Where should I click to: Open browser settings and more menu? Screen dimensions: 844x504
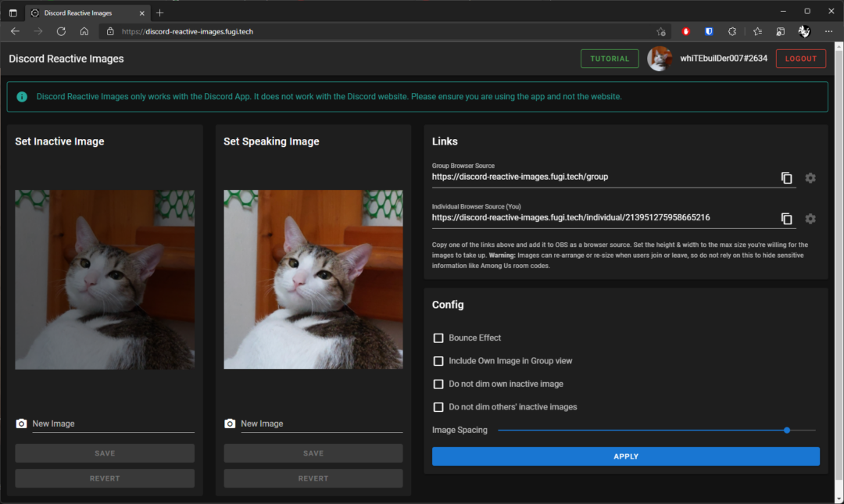tap(828, 31)
